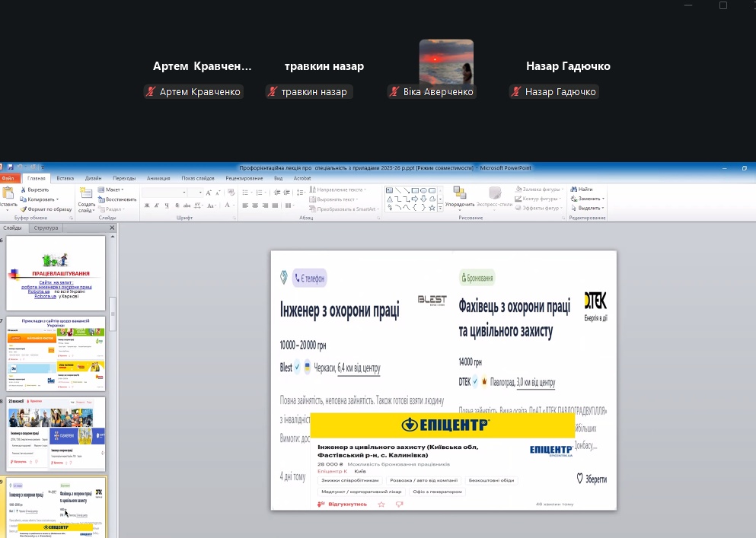The image size is (756, 538).
Task: Select the oval shape in shapes gallery
Action: (x=423, y=190)
